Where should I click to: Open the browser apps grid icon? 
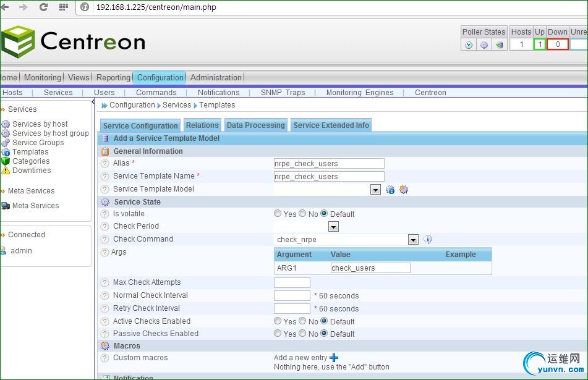(63, 7)
